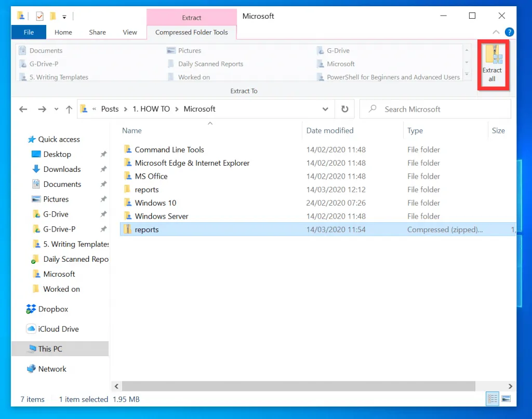This screenshot has width=532, height=419.
Task: Switch to the View ribbon tab
Action: tap(130, 32)
